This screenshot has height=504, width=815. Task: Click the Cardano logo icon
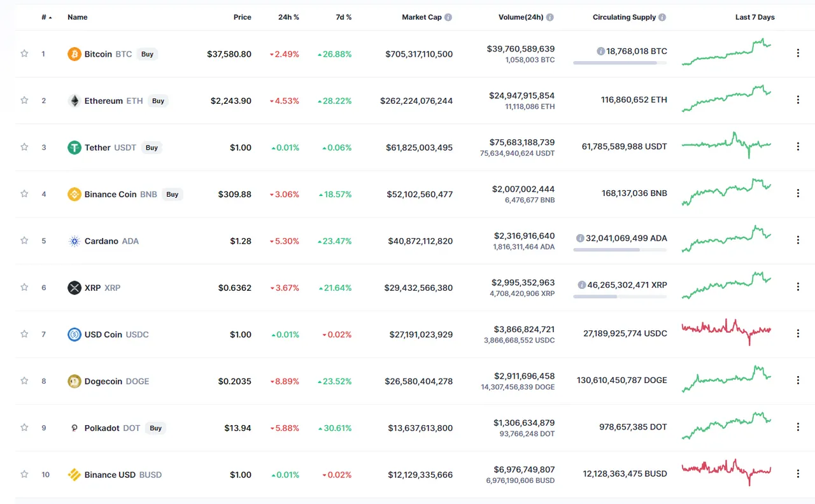[x=74, y=241]
